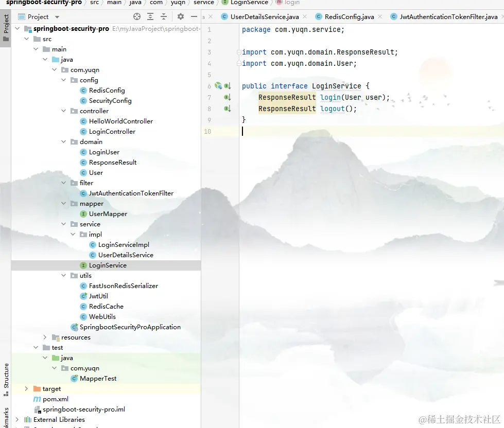This screenshot has height=428, width=504.
Task: Close the UserDetailsService.java tab
Action: point(305,16)
